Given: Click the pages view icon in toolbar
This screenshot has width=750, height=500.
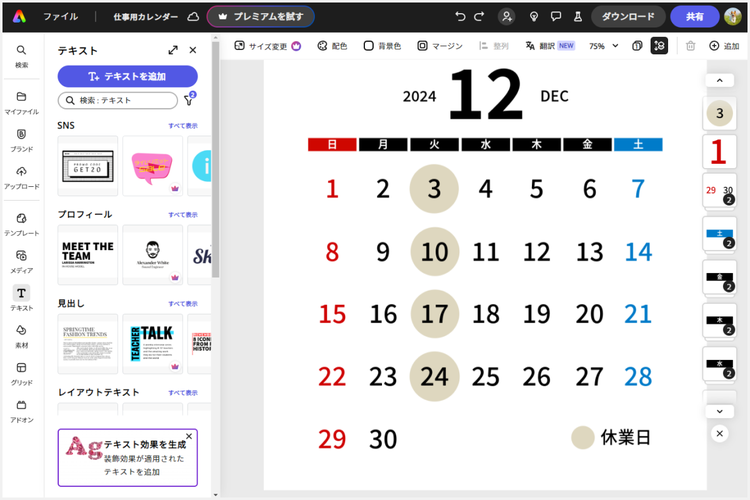Looking at the screenshot, I should [637, 46].
